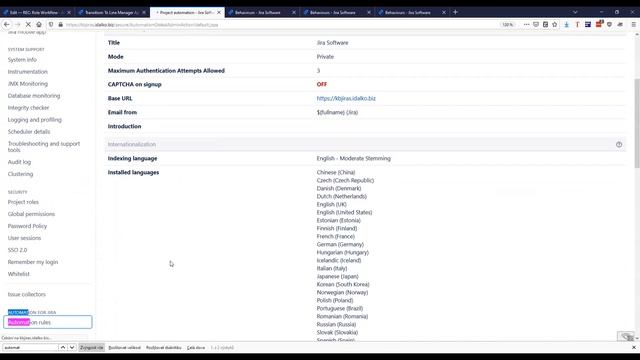Open the list all tabs dropdown arrow
This screenshot has width=640, height=360.
point(575,12)
